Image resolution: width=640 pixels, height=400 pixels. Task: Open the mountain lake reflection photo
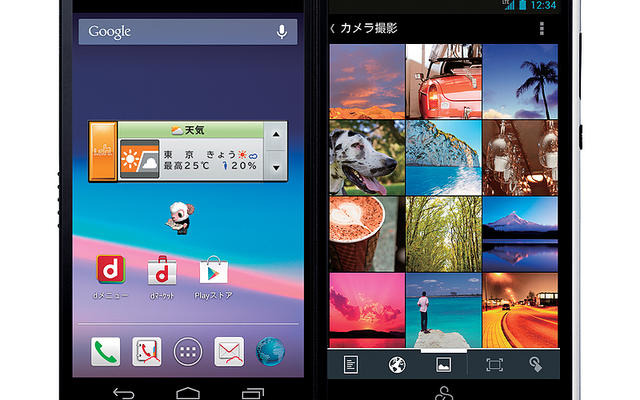(x=520, y=234)
